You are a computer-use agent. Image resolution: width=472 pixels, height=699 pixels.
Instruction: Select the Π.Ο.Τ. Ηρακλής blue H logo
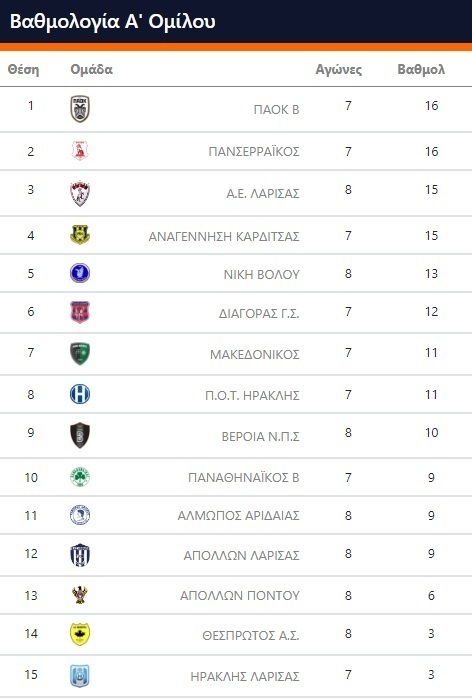[80, 395]
